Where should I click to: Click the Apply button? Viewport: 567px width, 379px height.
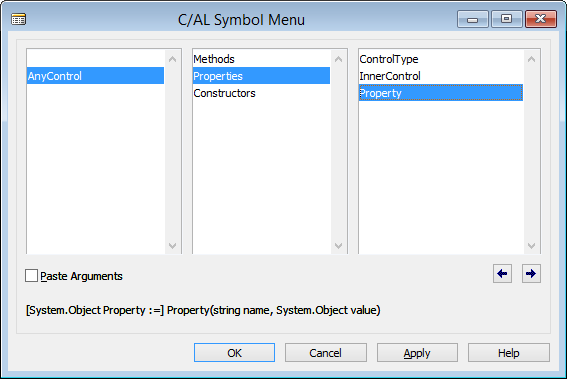(417, 353)
